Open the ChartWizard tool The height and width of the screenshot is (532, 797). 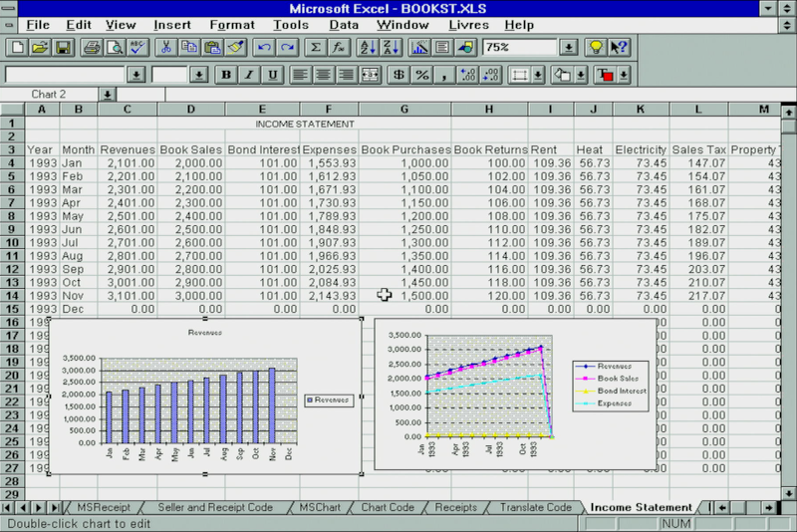tap(419, 47)
